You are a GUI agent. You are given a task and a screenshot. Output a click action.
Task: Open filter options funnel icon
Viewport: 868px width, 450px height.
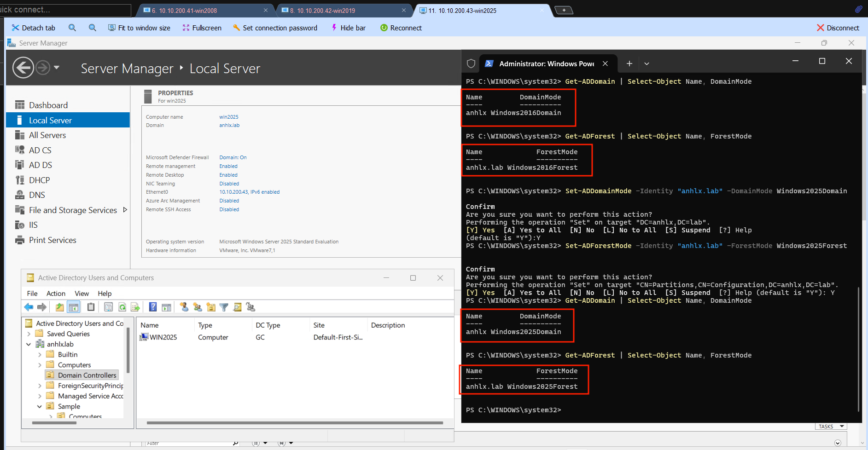point(224,307)
